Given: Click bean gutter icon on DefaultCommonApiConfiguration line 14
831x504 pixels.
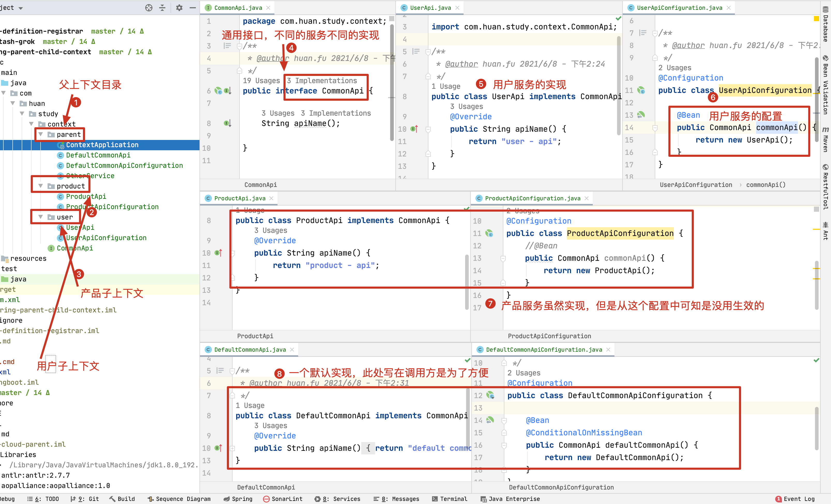Looking at the screenshot, I should 490,420.
